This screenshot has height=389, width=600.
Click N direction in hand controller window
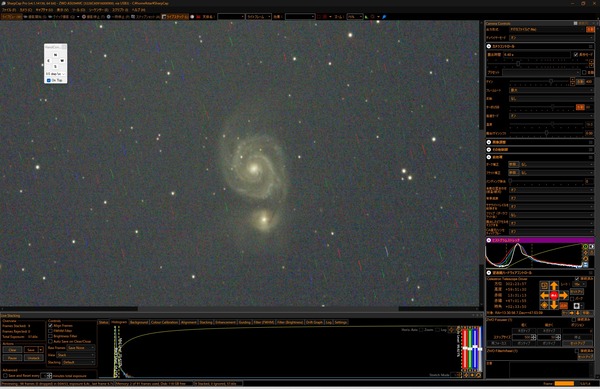(x=55, y=55)
